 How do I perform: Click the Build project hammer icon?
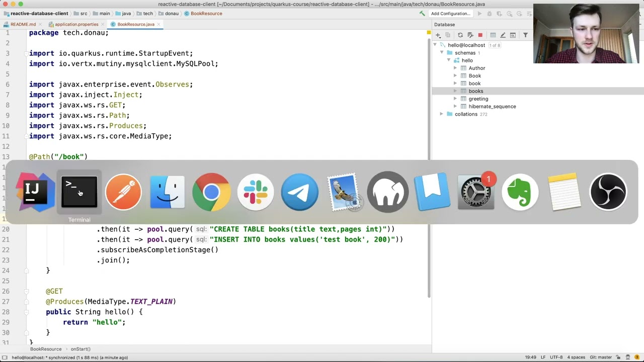coord(422,14)
